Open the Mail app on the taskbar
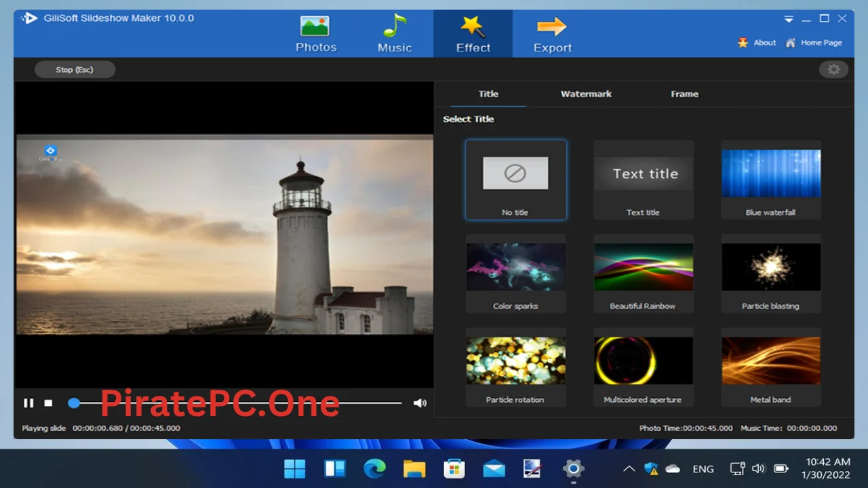868x488 pixels. tap(494, 468)
